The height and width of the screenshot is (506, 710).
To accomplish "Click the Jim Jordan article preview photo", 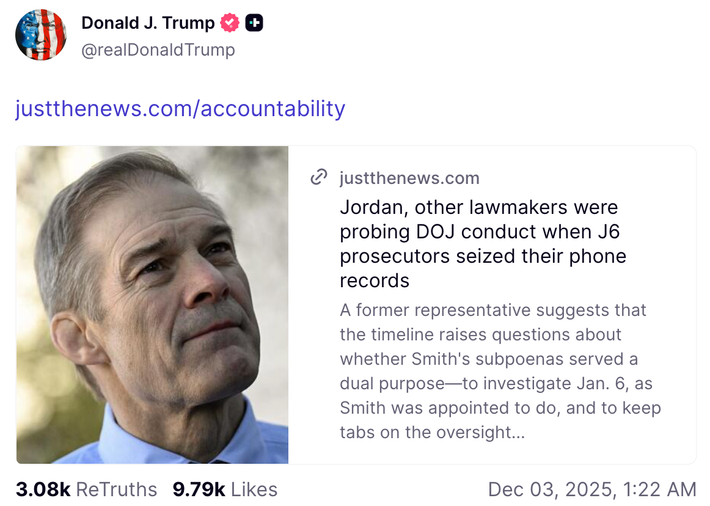I will pos(152,305).
